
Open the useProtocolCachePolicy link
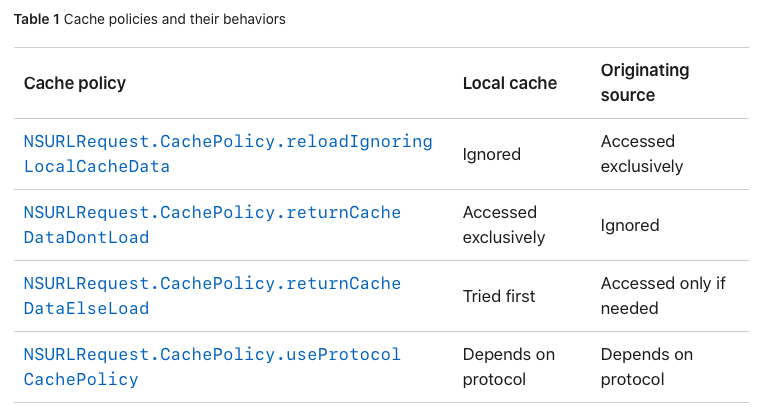(x=212, y=355)
